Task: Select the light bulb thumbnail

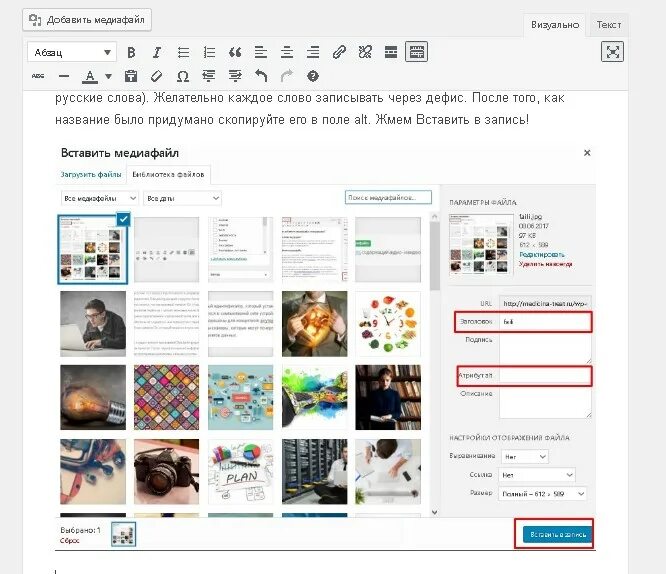Action: [93, 397]
